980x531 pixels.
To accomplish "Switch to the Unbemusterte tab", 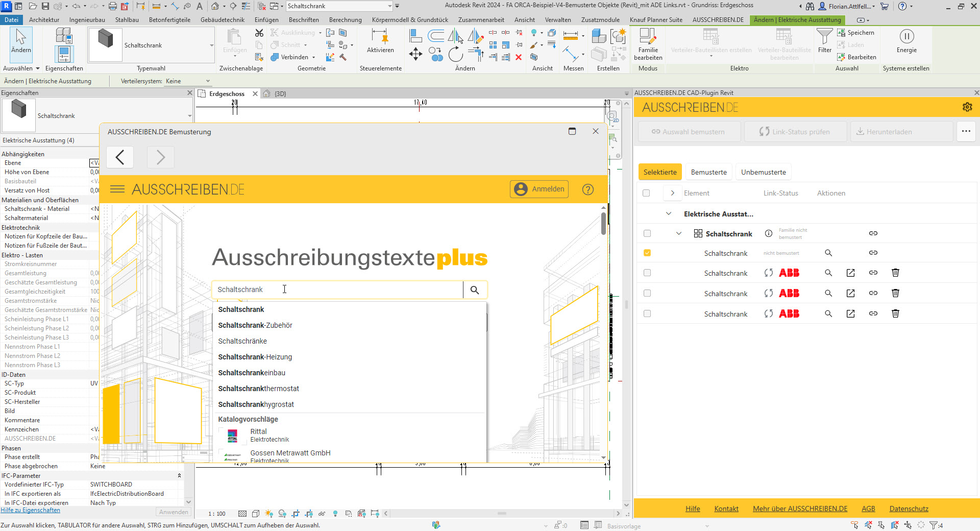I will click(763, 173).
